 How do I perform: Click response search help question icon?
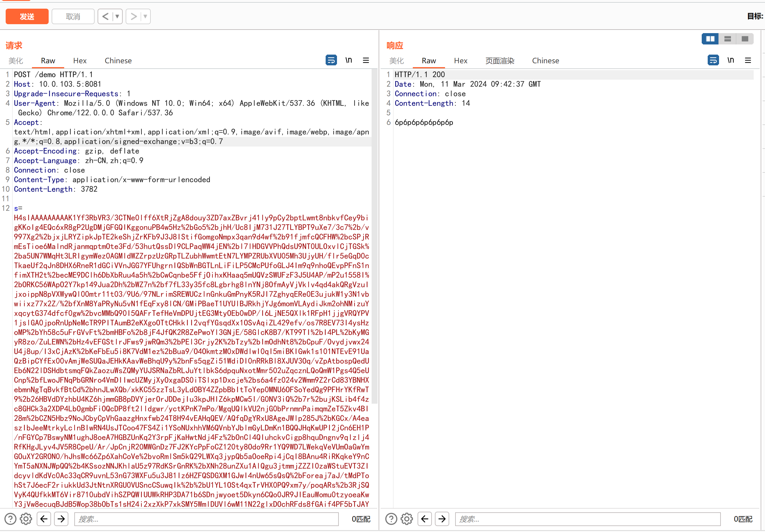[391, 519]
